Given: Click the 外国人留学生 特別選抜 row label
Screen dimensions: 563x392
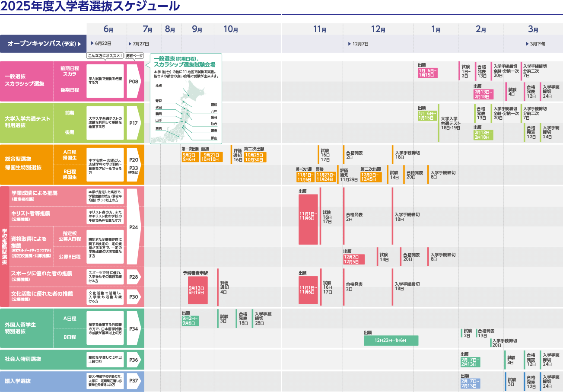Looking at the screenshot, I should 20,328.
